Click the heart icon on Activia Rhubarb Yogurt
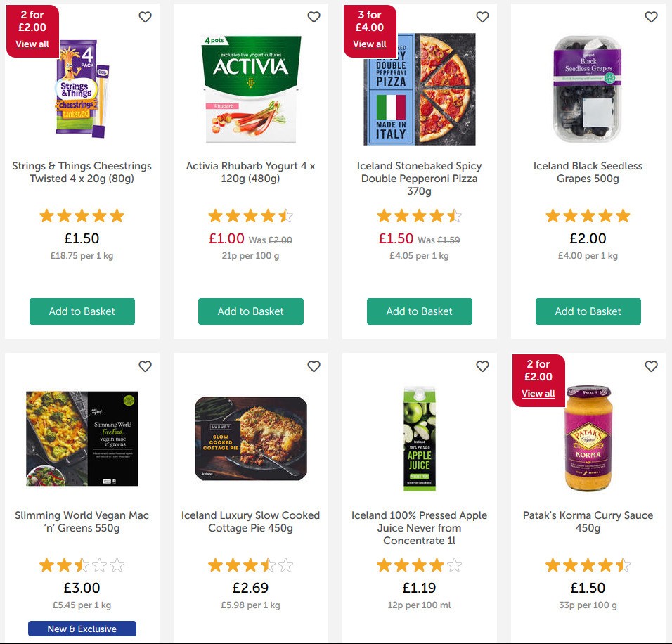 pos(314,16)
